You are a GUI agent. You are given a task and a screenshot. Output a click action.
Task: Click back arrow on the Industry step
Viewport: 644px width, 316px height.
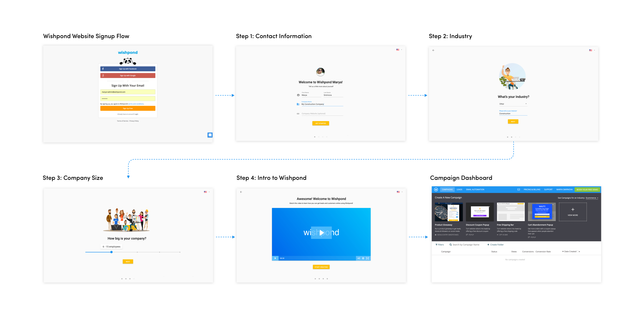[x=433, y=50]
